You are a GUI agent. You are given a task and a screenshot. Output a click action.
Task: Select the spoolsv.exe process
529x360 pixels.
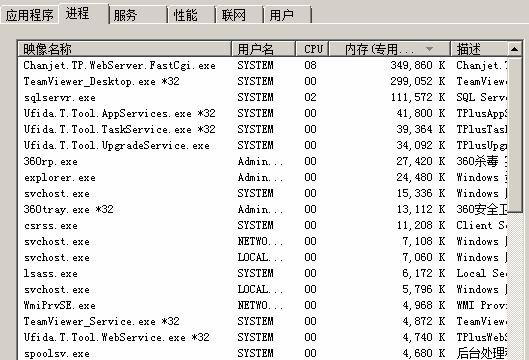tap(262, 353)
